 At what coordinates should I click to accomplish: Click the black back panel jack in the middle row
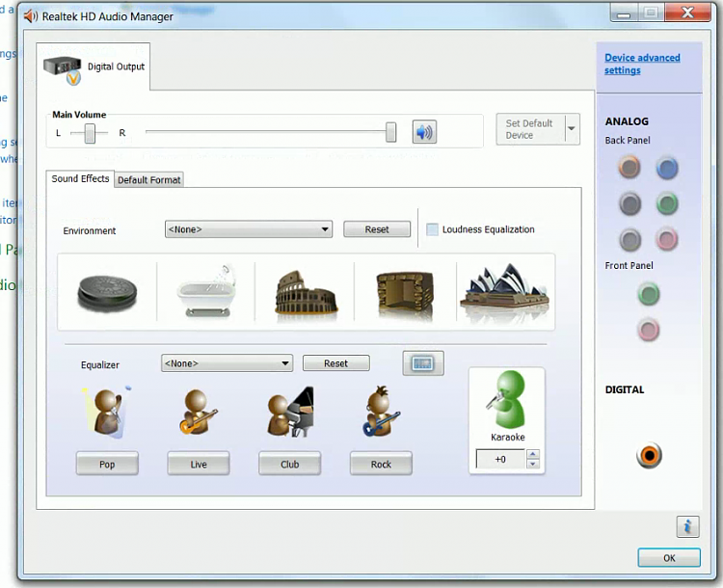pos(629,203)
